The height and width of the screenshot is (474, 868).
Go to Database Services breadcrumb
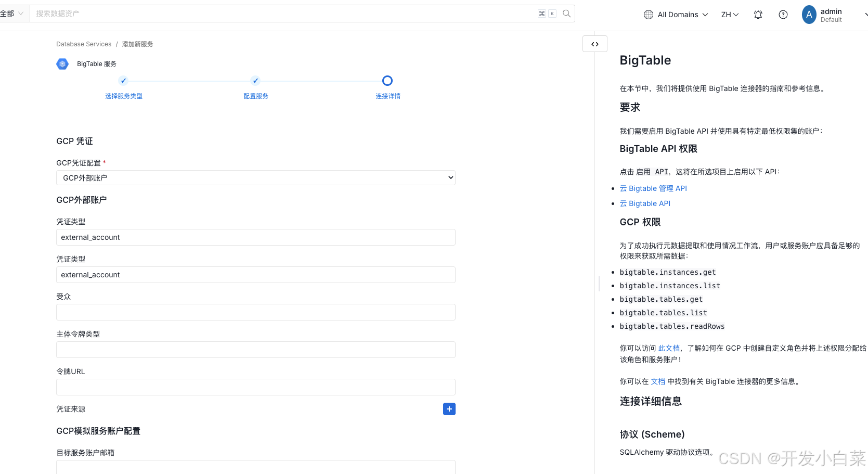[x=84, y=44]
